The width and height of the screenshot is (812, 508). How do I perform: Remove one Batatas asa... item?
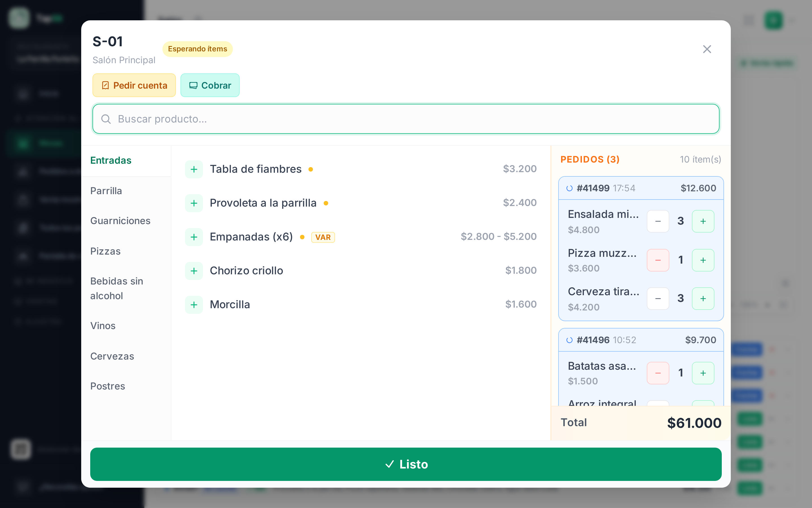(658, 373)
